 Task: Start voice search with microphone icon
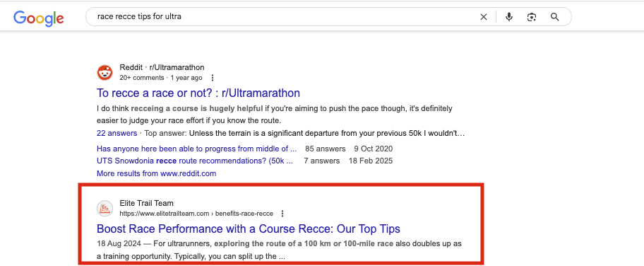click(x=509, y=17)
